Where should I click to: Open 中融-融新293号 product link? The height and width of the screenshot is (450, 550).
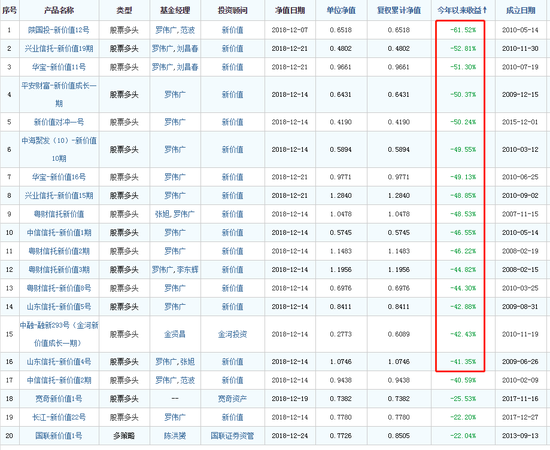pos(59,334)
